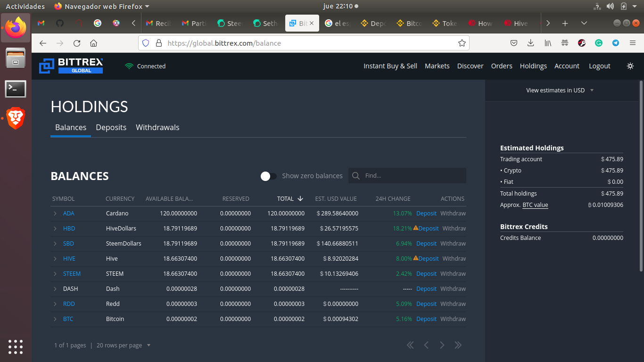Open the Brave browser from the dock

[16, 118]
